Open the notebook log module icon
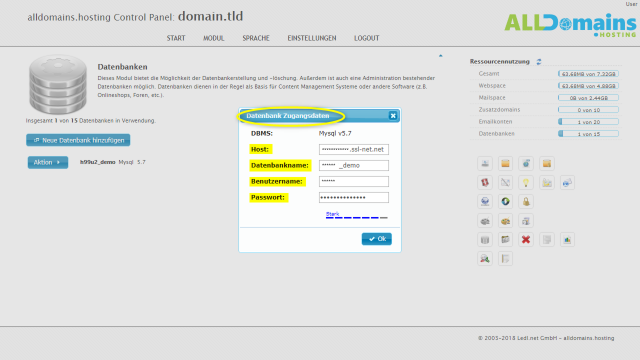The image size is (640, 360). tap(505, 258)
